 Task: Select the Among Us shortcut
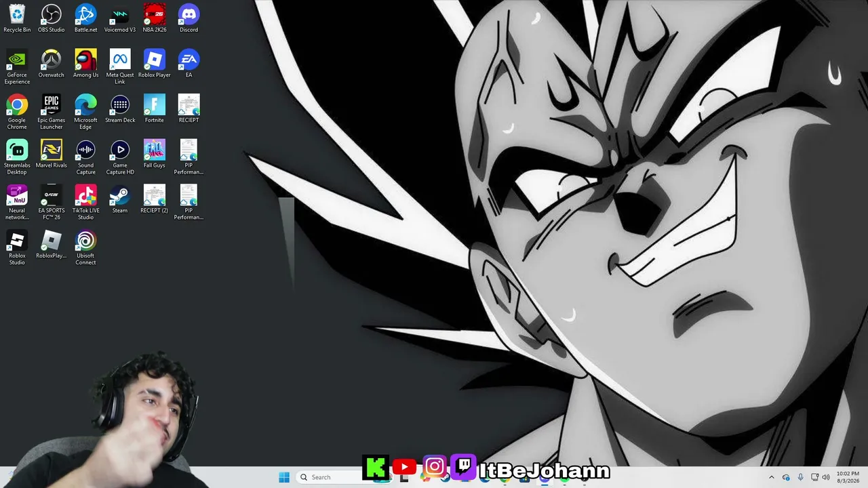(85, 64)
